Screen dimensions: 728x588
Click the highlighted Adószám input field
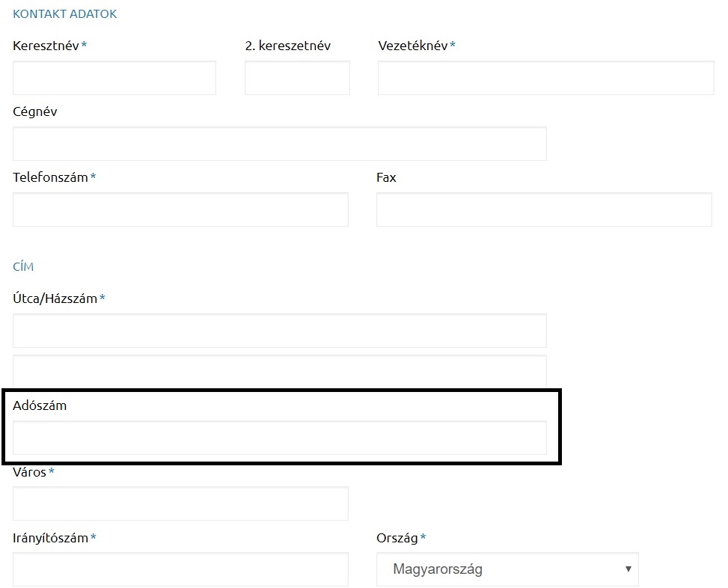point(278,438)
